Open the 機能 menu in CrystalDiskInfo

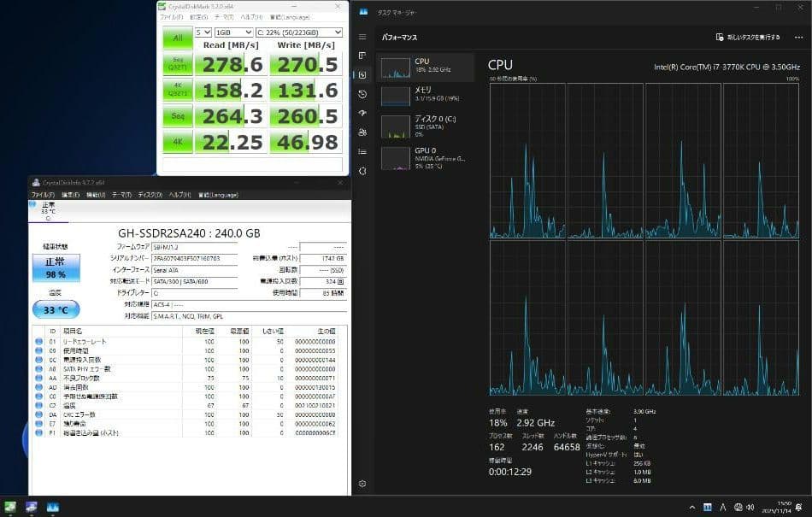(94, 194)
